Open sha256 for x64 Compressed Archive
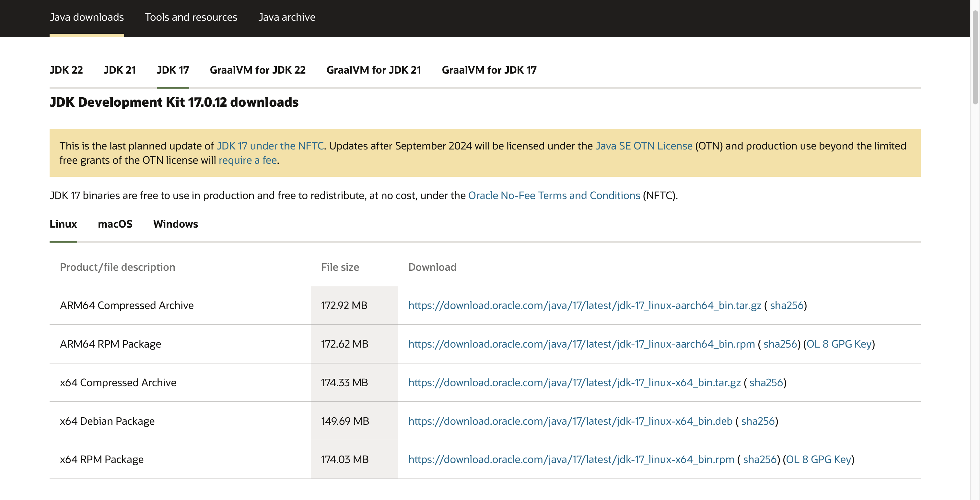Image resolution: width=980 pixels, height=500 pixels. tap(766, 382)
